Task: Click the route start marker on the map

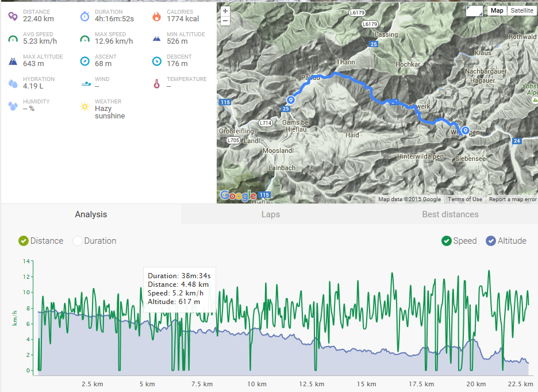Action: pos(291,100)
